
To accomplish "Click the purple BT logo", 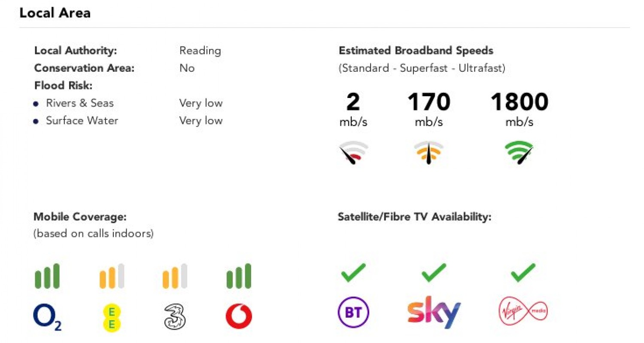I will pos(353,313).
